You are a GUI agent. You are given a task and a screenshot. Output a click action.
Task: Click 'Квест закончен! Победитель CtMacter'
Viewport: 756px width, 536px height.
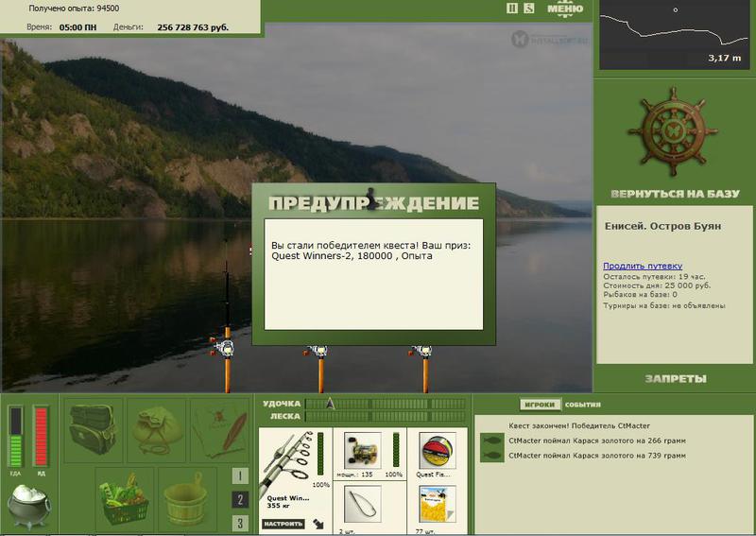coord(579,426)
